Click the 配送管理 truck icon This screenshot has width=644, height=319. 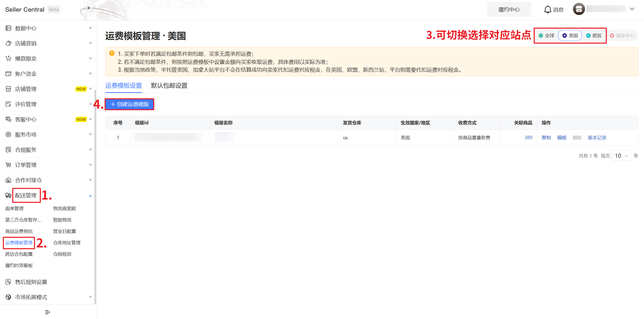tap(8, 195)
